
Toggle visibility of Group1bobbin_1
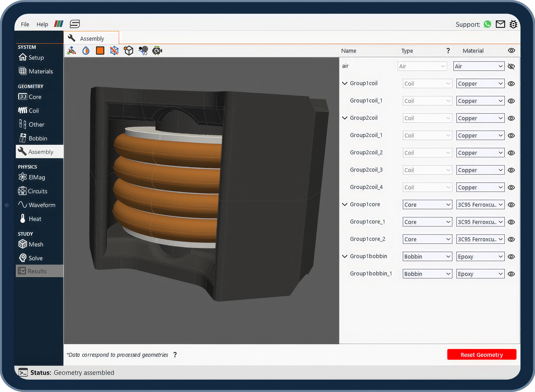[x=511, y=274]
